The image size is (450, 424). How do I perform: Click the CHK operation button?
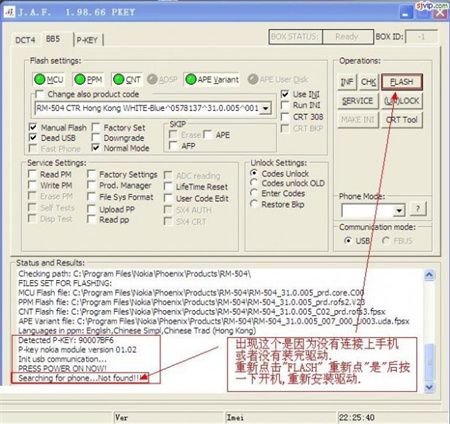point(369,82)
